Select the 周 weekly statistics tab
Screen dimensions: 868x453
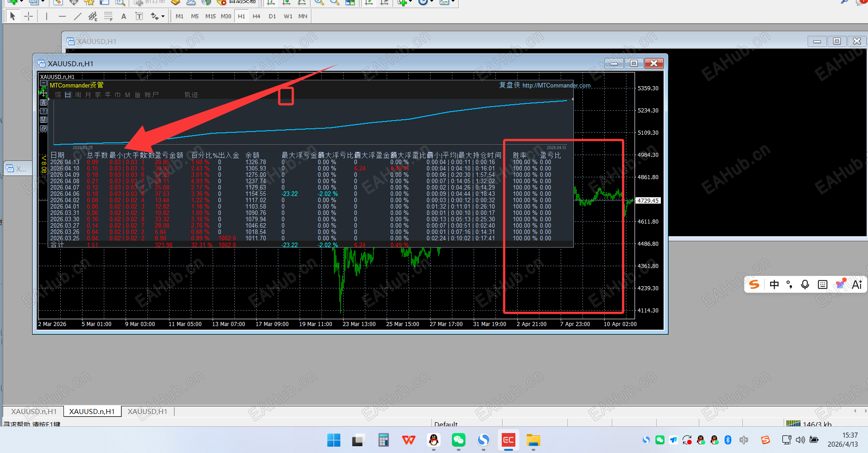pos(78,95)
